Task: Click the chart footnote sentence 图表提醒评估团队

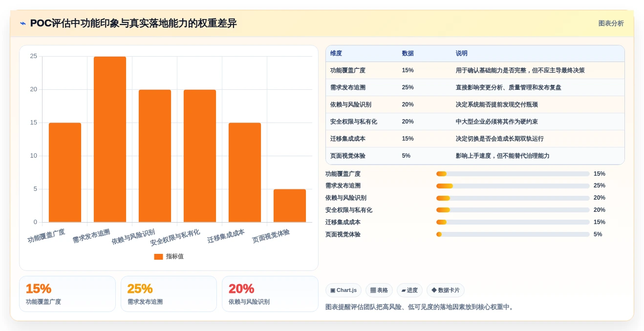Action: pyautogui.click(x=421, y=307)
